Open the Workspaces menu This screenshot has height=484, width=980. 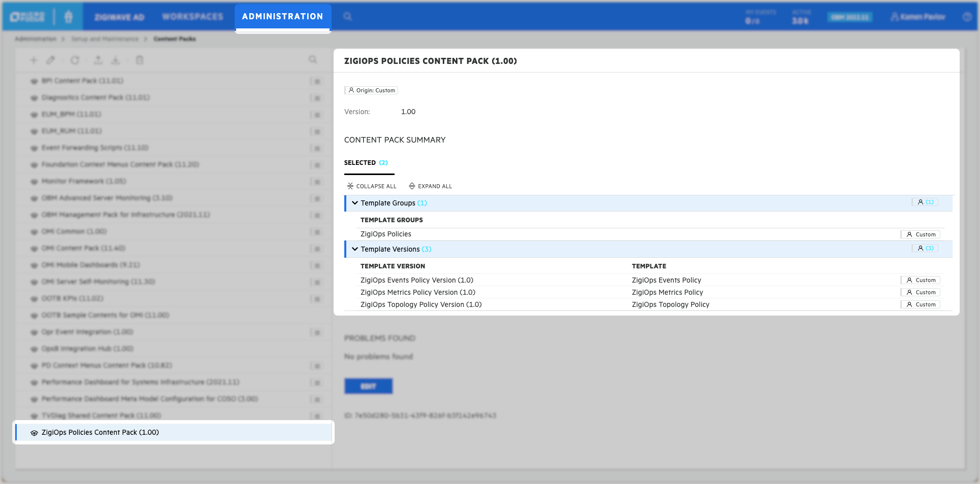coord(192,17)
